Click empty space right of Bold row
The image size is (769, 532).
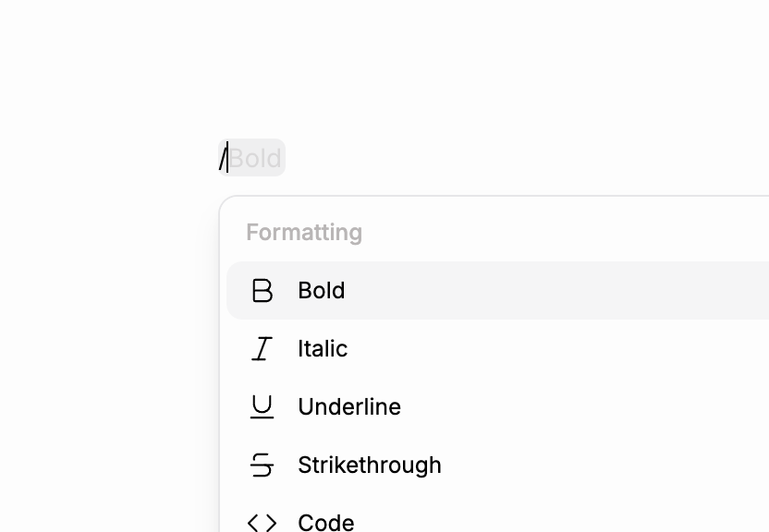tap(601, 291)
